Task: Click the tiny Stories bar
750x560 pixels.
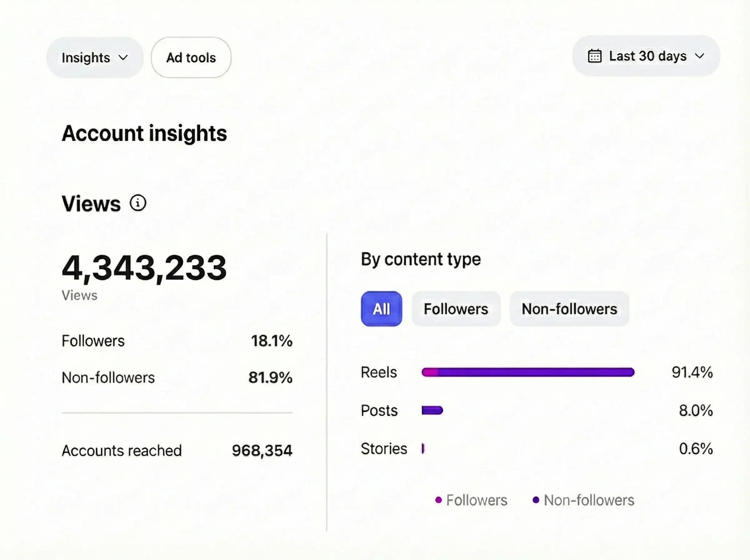Action: [x=423, y=448]
